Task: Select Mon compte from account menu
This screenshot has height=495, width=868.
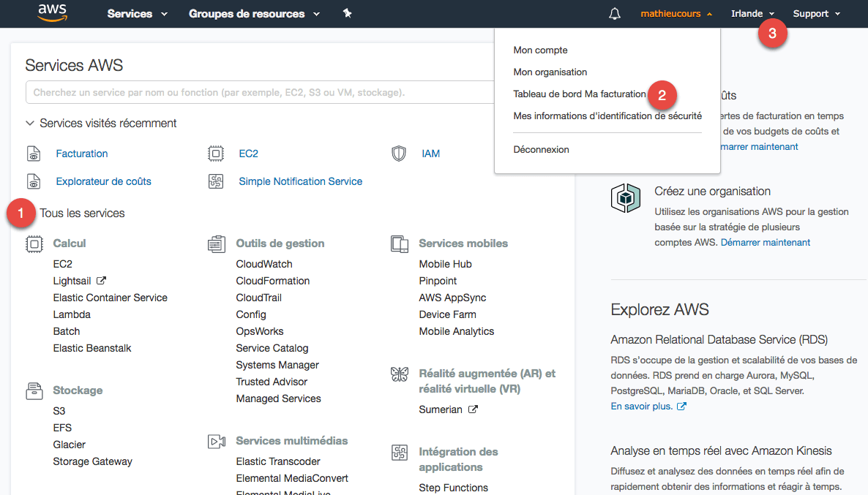Action: coord(540,50)
